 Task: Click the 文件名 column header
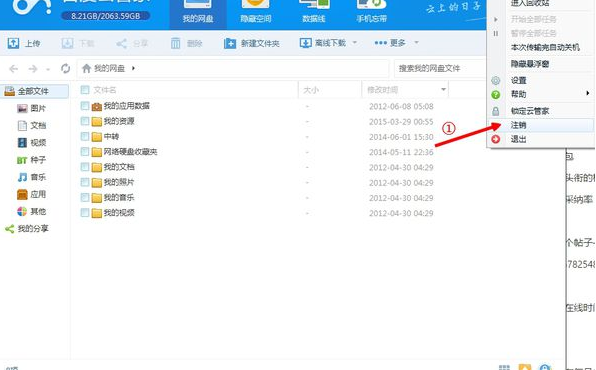tap(105, 90)
